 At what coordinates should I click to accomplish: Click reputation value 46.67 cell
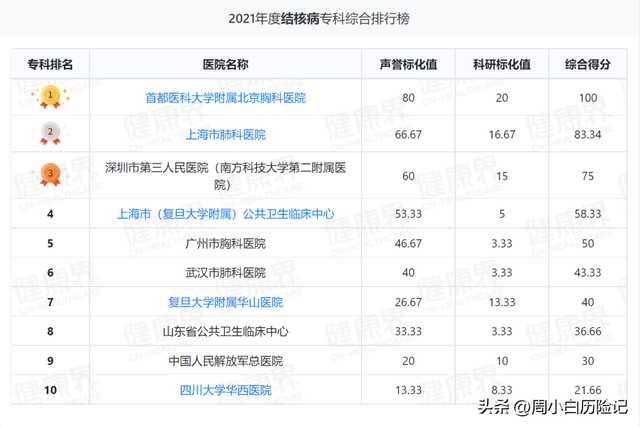[408, 243]
